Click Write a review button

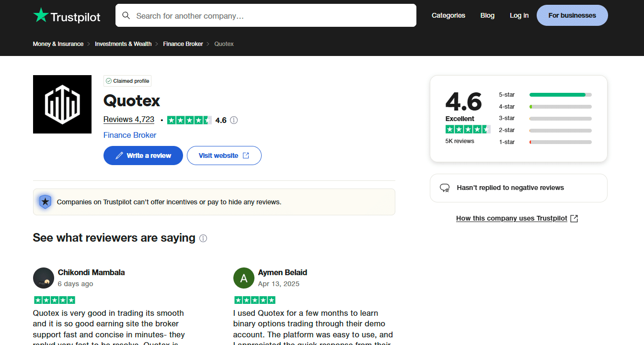tap(143, 156)
